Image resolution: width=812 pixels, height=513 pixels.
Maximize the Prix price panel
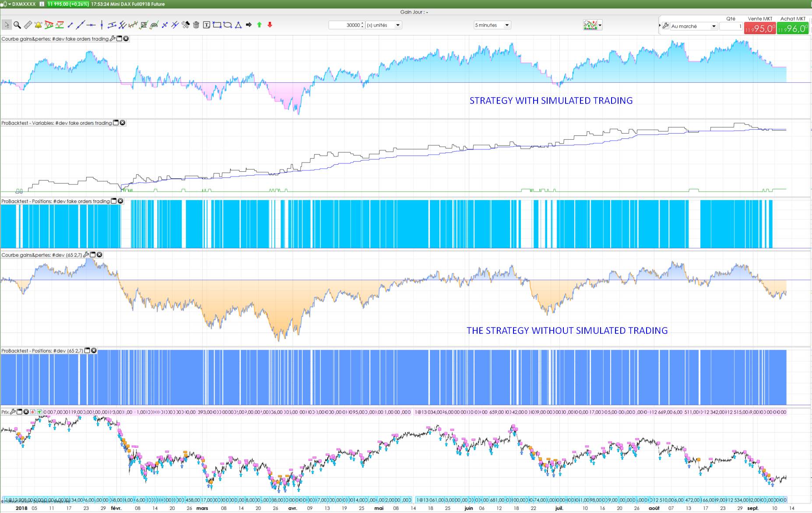point(19,412)
